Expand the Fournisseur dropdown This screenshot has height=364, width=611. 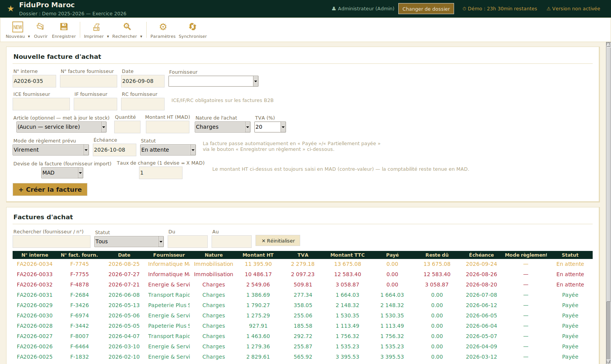point(213,81)
